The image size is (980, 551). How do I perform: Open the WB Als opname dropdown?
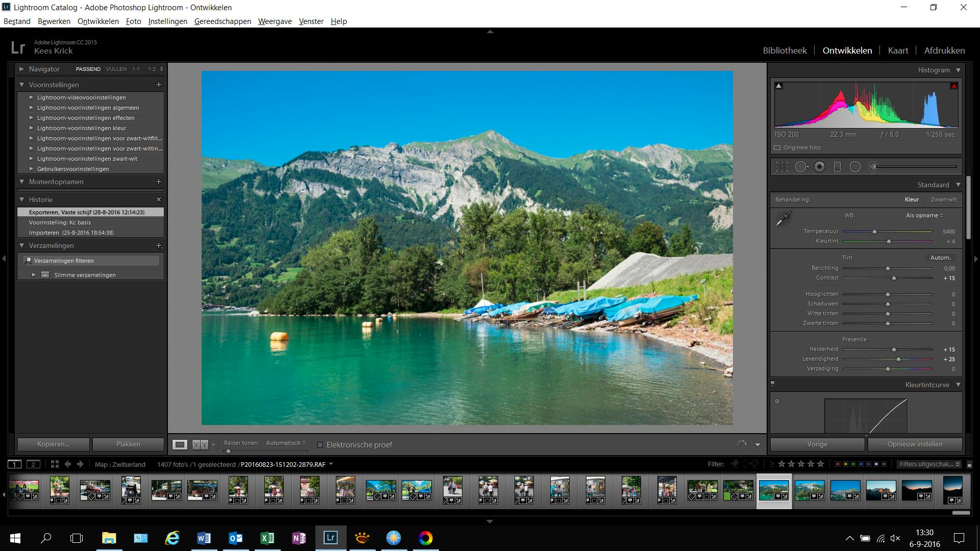coord(924,215)
